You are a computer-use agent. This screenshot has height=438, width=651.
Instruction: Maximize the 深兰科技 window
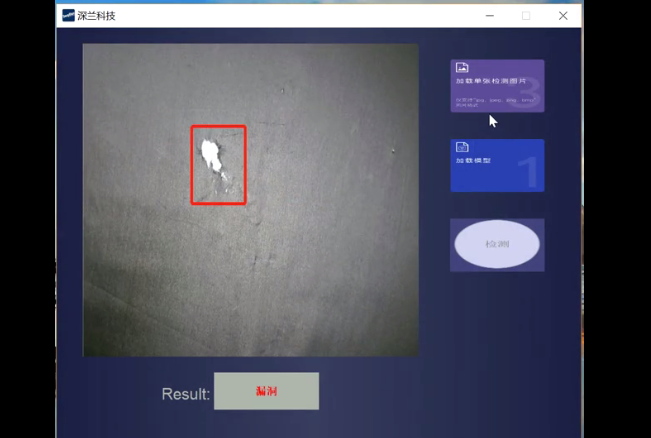point(526,15)
